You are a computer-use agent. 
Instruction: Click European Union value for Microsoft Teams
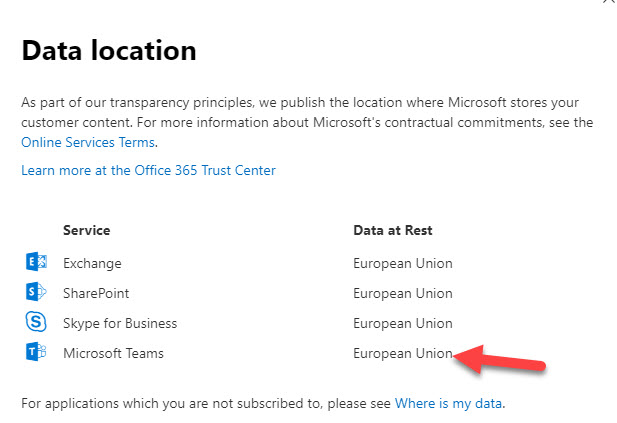coord(403,353)
